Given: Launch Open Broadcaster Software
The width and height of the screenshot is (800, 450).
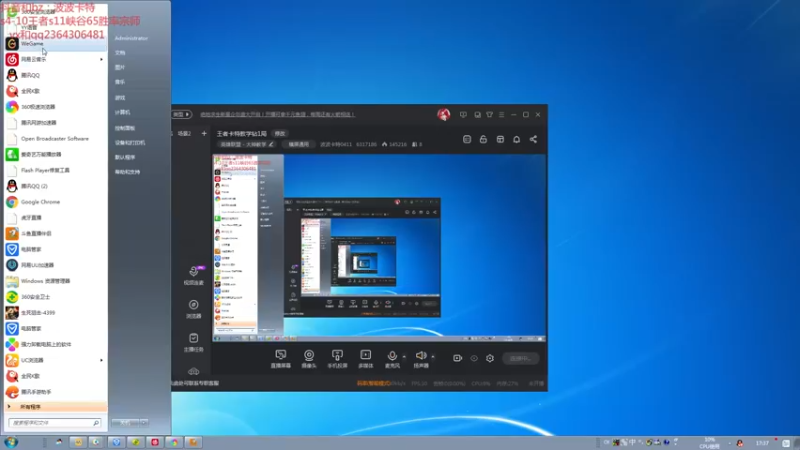Looking at the screenshot, I should pyautogui.click(x=55, y=138).
